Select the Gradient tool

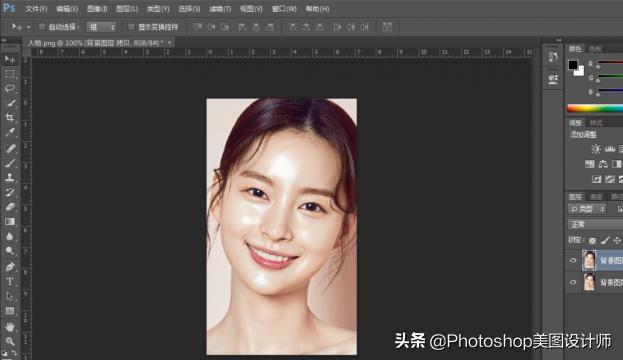[x=10, y=222]
